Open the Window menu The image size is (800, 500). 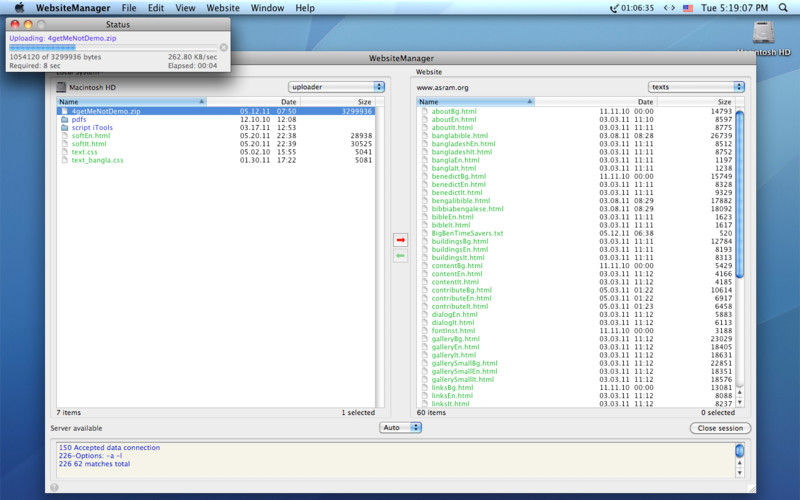click(x=267, y=8)
